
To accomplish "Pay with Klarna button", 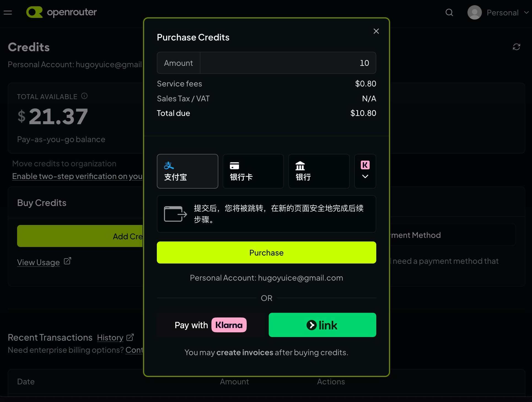I will [211, 325].
